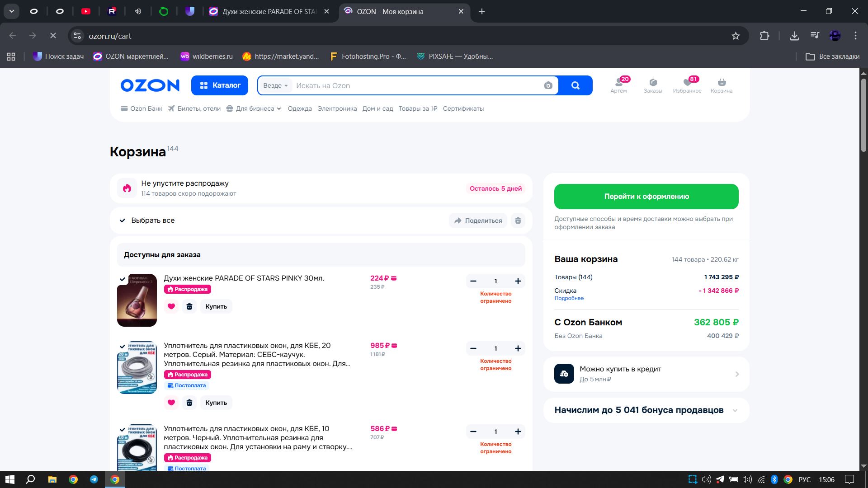The image size is (868, 488).
Task: Uncheck the gray 20 metre Уплотнитель item
Action: 123,347
